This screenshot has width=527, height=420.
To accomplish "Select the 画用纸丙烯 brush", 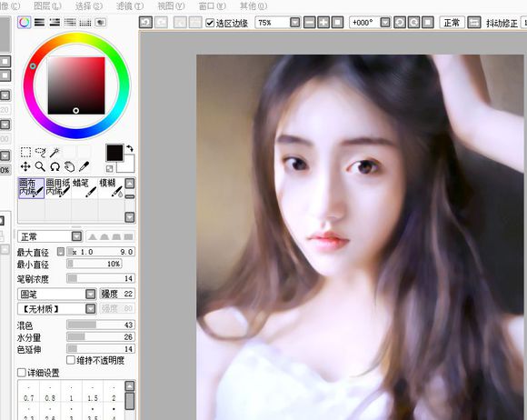I will (58, 188).
